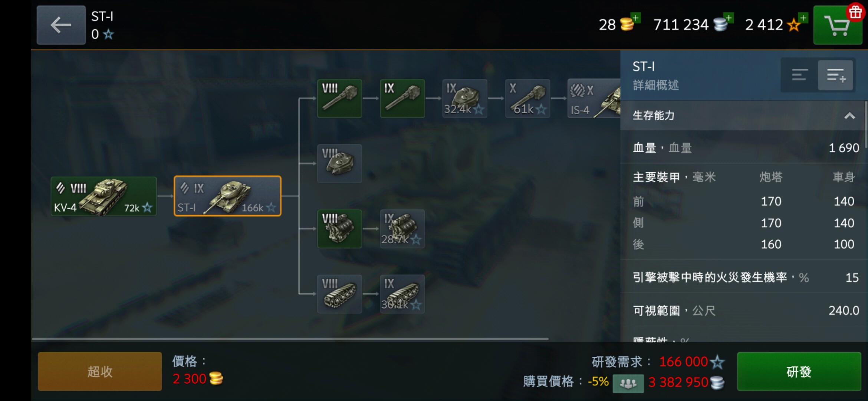This screenshot has height=401, width=868.
Task: Switch to detailed overview view
Action: pos(836,75)
